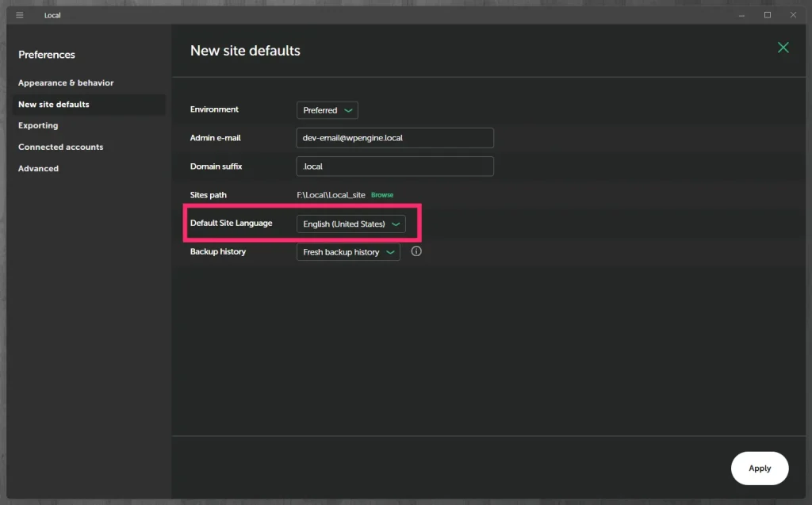Open the hamburger menu in the title bar

[20, 15]
